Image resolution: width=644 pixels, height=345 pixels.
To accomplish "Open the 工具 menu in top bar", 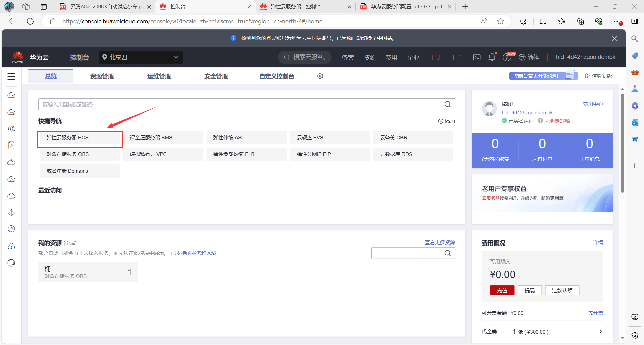I will 435,57.
